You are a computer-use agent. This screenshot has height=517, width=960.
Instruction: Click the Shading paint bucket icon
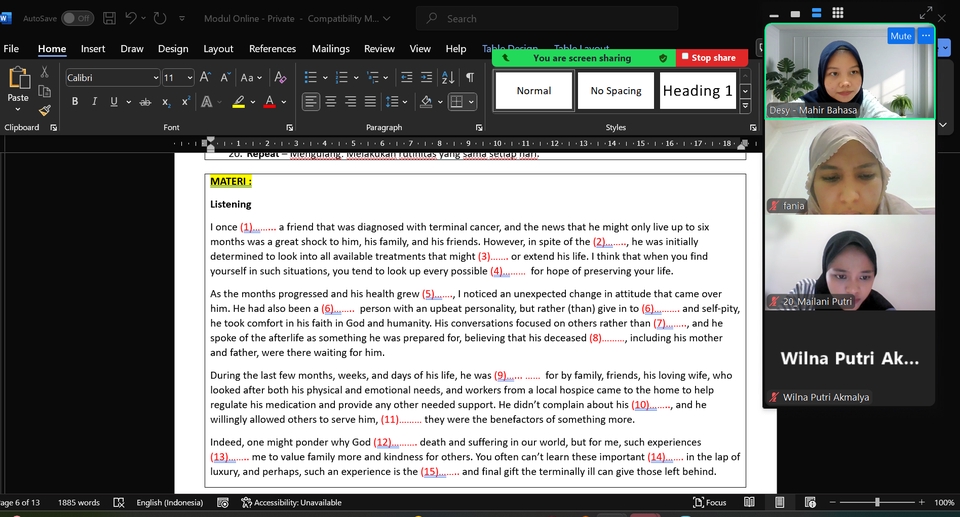426,102
